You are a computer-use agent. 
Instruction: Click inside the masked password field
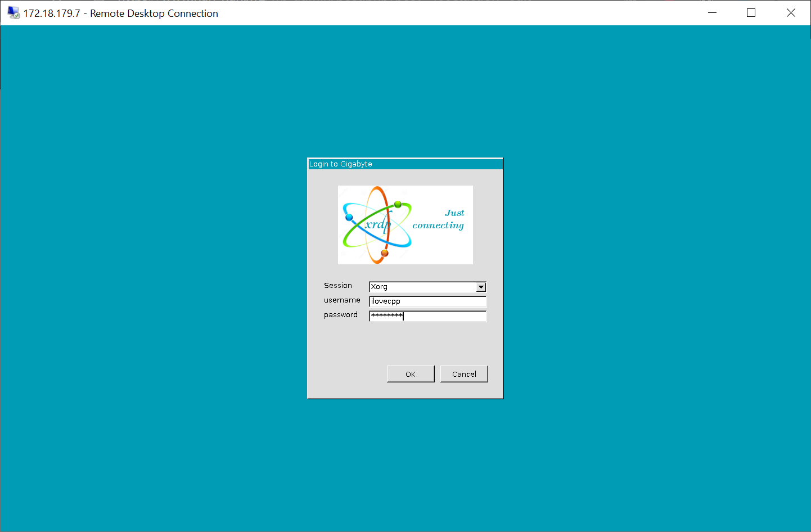point(427,316)
